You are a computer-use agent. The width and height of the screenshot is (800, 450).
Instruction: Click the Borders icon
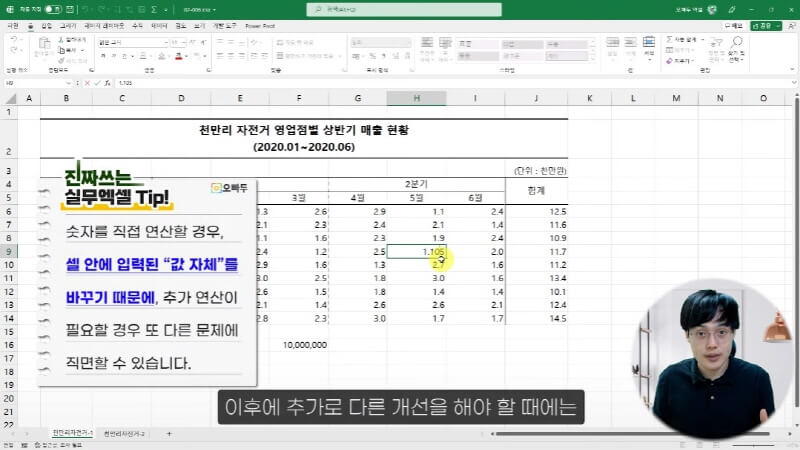(143, 56)
